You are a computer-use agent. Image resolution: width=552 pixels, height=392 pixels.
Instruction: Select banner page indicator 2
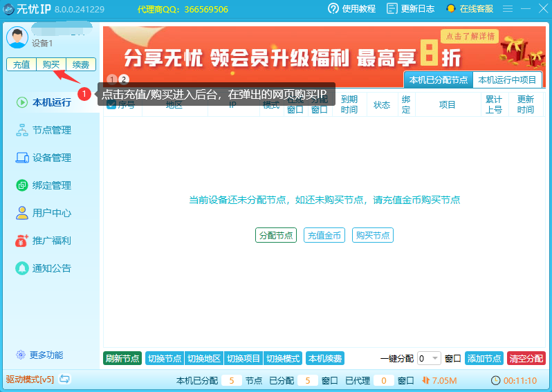pos(124,80)
